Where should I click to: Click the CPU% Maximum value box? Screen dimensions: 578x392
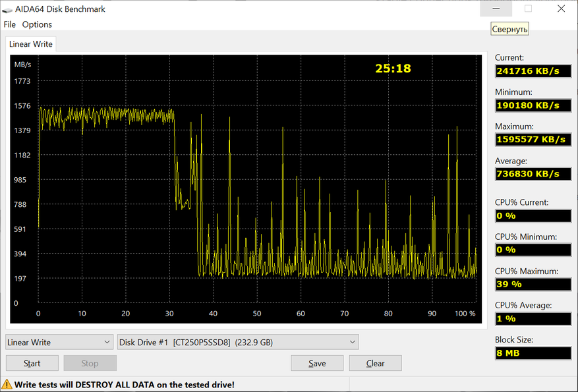533,285
